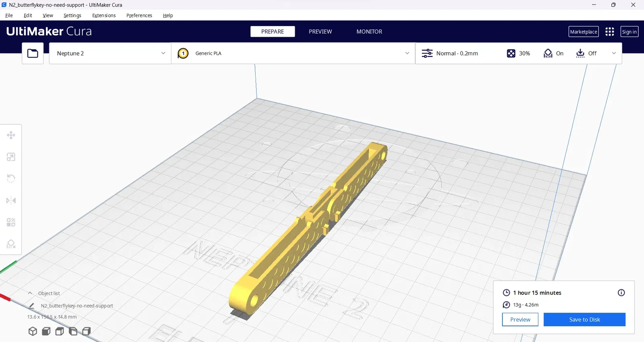Screen dimensions: 644x342
Task: Switch to the PREVIEW stage
Action: tap(320, 31)
